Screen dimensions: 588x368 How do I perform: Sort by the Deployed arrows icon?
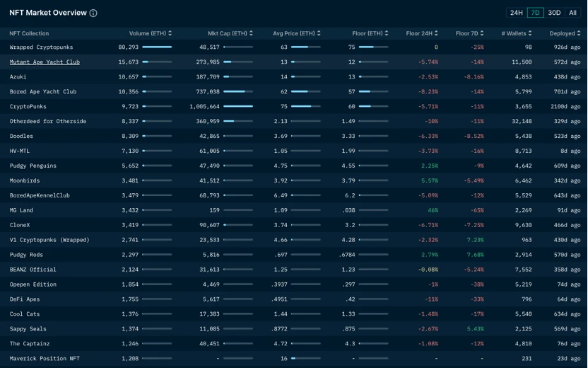coord(579,33)
